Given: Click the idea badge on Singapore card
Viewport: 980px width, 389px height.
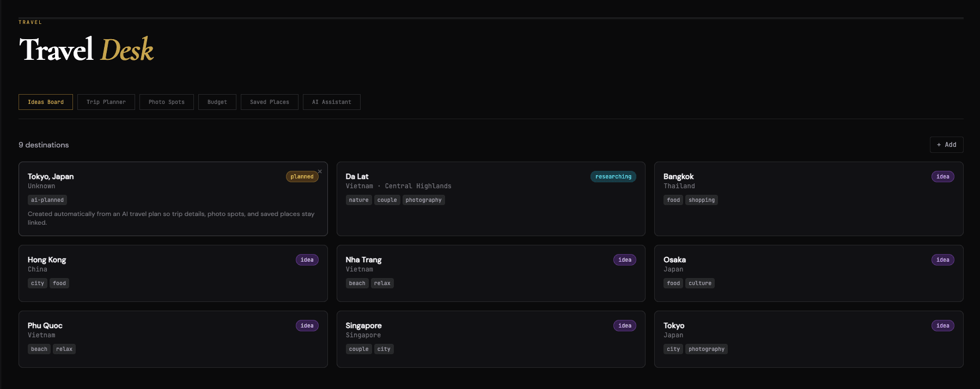Looking at the screenshot, I should click(x=625, y=325).
